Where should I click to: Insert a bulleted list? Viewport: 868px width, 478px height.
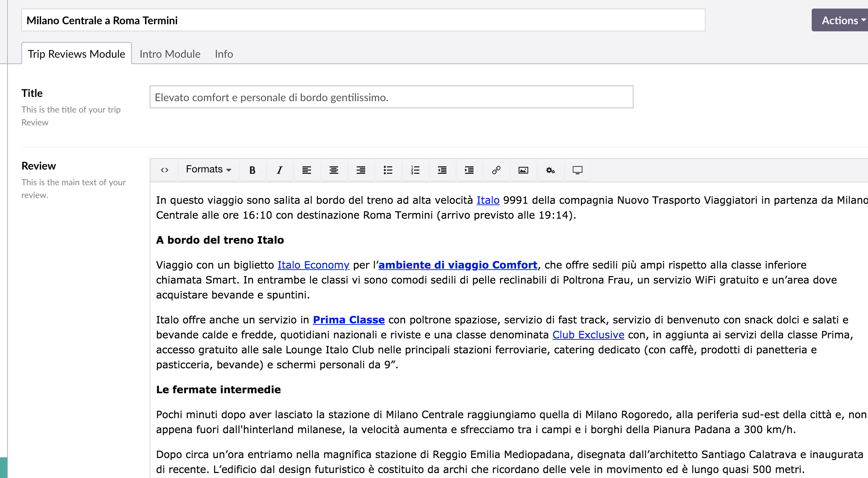(x=388, y=170)
